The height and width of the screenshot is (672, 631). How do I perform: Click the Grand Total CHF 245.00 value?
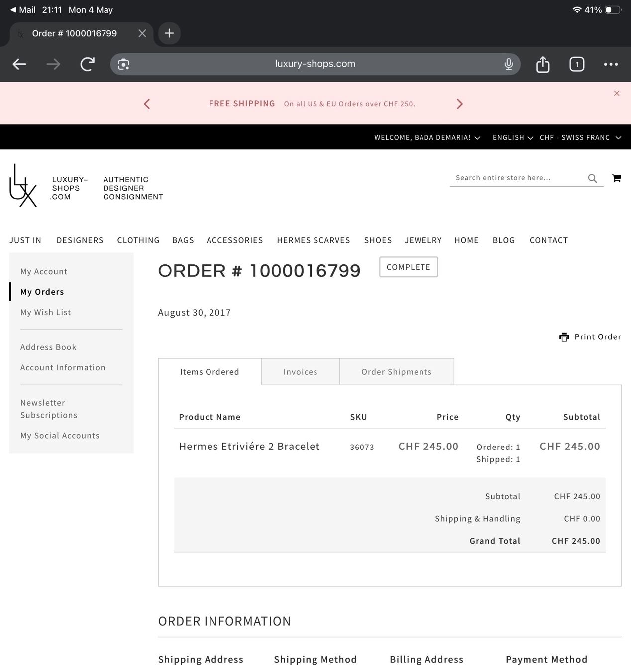tap(576, 541)
